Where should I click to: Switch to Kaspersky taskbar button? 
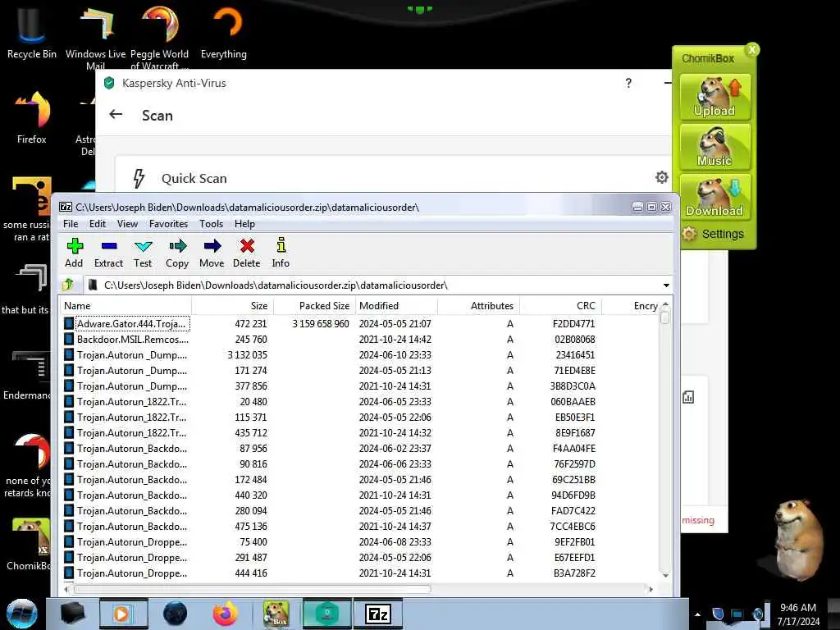coord(326,614)
